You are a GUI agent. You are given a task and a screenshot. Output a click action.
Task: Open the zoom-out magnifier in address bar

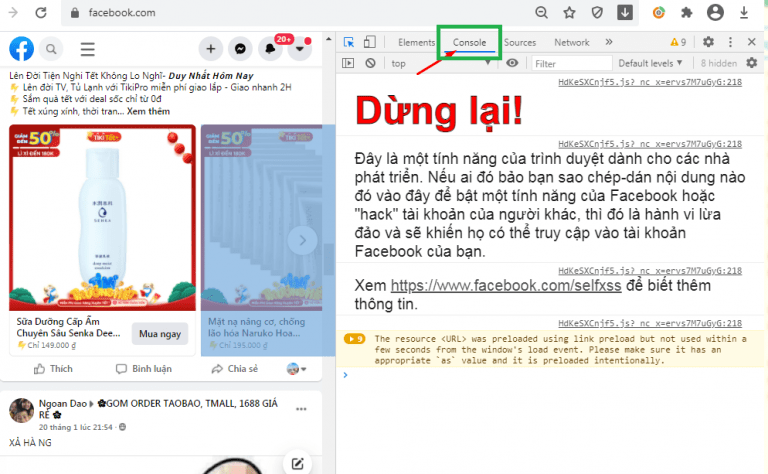click(541, 13)
